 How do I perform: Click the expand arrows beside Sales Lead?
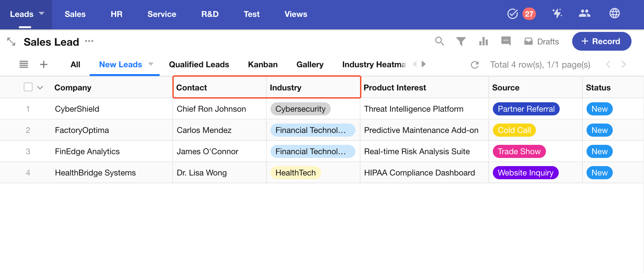(x=11, y=42)
